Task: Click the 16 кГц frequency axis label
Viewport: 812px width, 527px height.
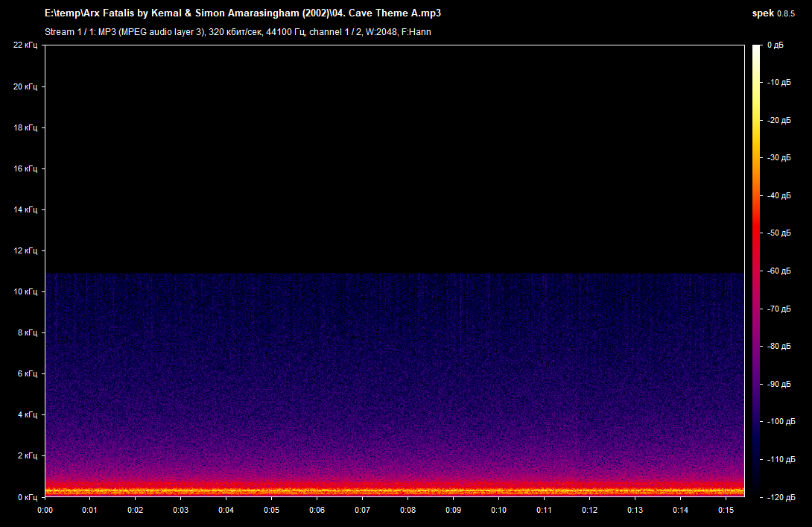Action: click(25, 168)
